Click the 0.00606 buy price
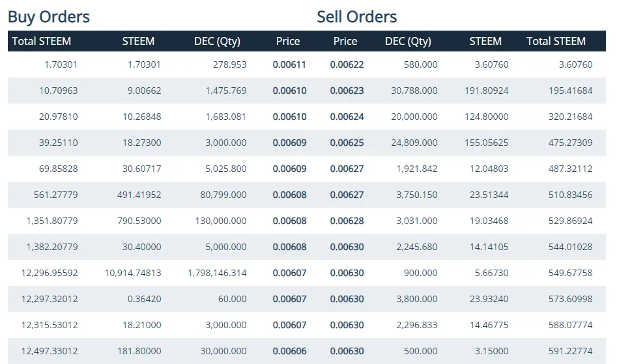617x364 pixels. point(289,351)
